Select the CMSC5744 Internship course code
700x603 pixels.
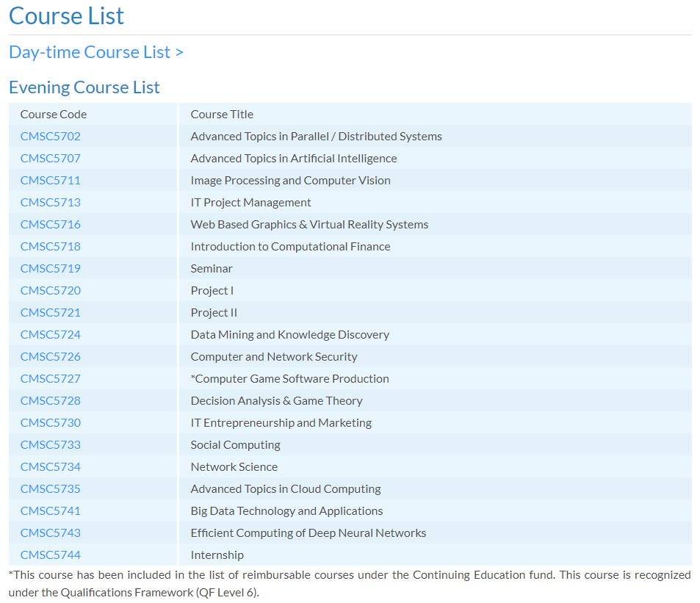[51, 555]
